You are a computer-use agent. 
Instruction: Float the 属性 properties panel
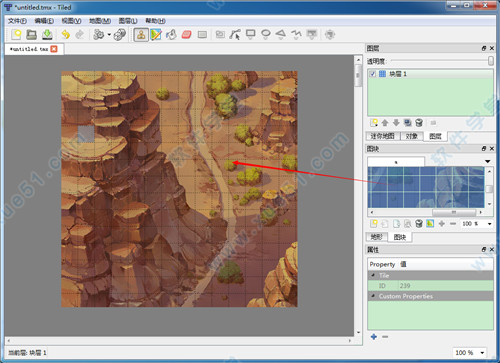coord(484,249)
